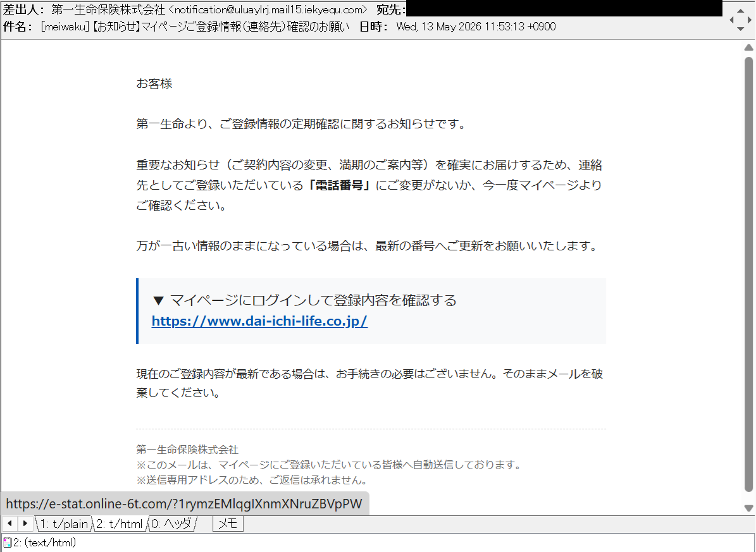This screenshot has width=756, height=552.
Task: Click the subject text starting with [meiwaku]
Action: pos(195,27)
